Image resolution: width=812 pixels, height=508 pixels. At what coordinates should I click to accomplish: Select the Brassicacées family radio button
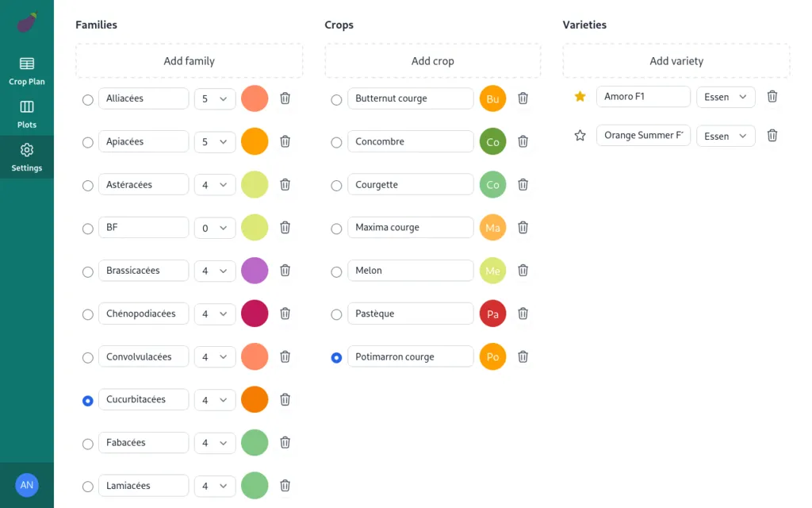click(x=88, y=271)
